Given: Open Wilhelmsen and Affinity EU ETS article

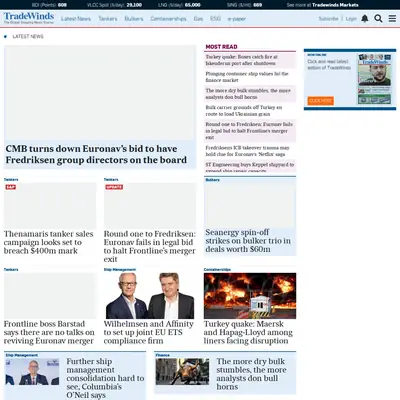Looking at the screenshot, I should (148, 332).
